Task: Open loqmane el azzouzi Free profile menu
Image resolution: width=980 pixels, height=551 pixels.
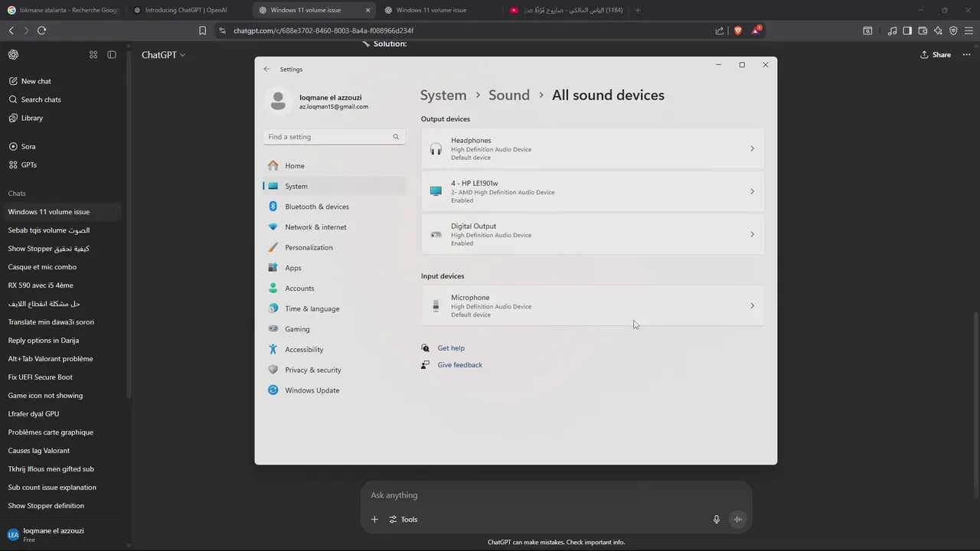Action: (61, 535)
